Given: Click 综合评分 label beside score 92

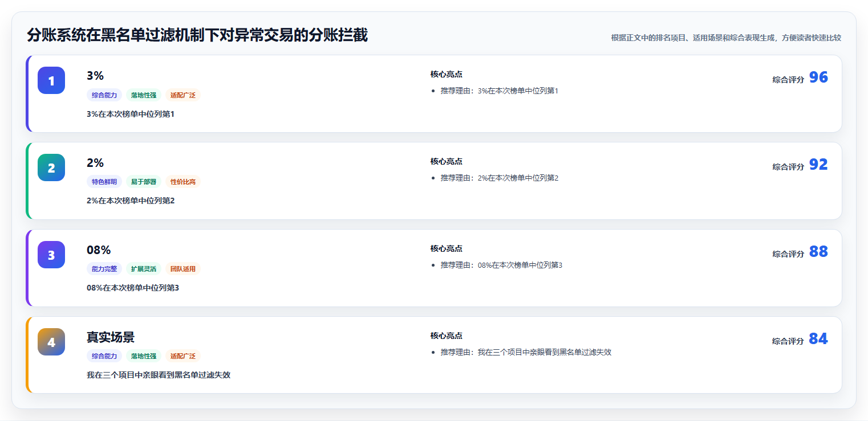Looking at the screenshot, I should pyautogui.click(x=788, y=167).
